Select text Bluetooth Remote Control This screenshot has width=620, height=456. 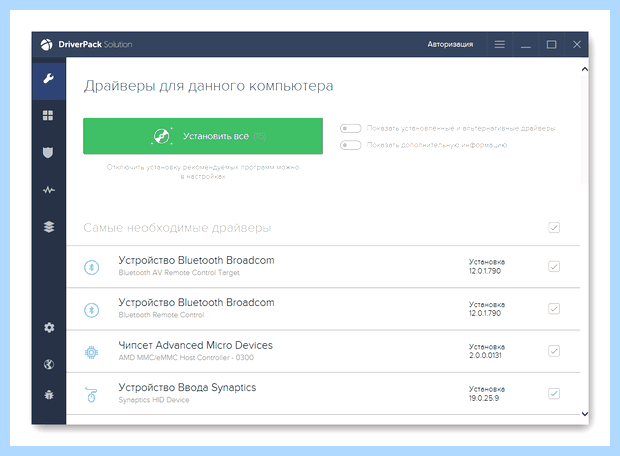[161, 315]
